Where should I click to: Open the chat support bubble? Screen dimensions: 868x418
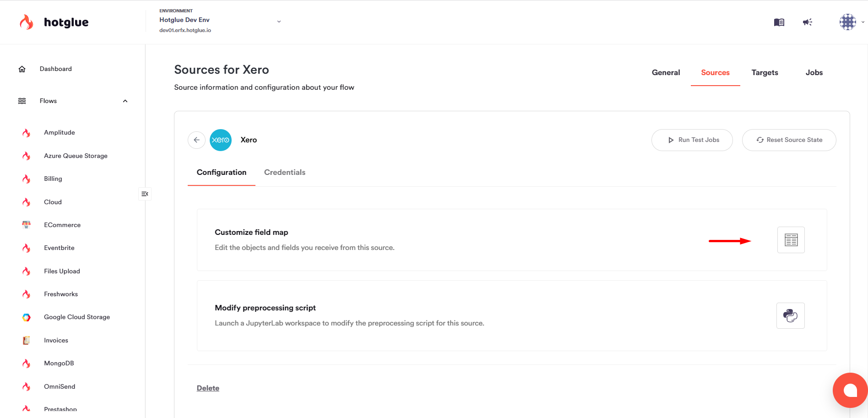(850, 390)
